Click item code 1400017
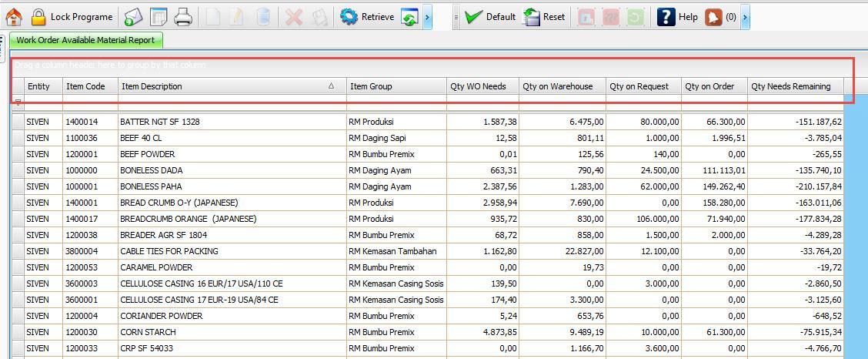This screenshot has height=359, width=868. coord(90,219)
